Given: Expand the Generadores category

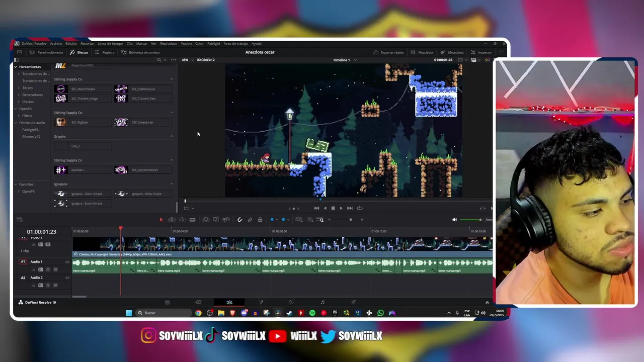Looking at the screenshot, I should [x=19, y=95].
